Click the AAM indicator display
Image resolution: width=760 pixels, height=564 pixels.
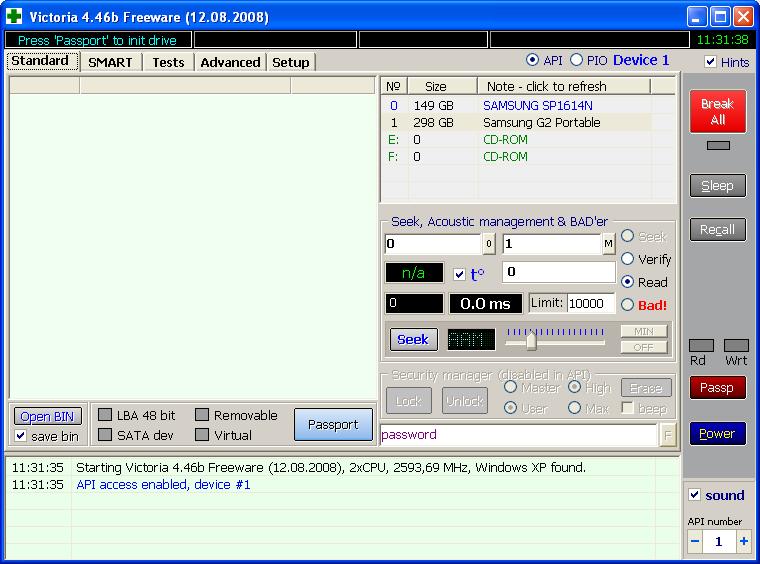point(471,340)
